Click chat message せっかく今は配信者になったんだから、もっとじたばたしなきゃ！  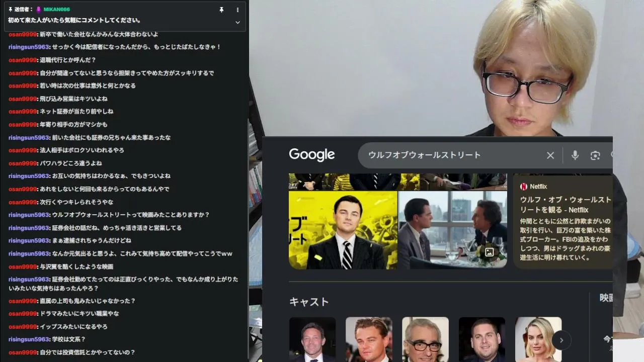pos(136,47)
